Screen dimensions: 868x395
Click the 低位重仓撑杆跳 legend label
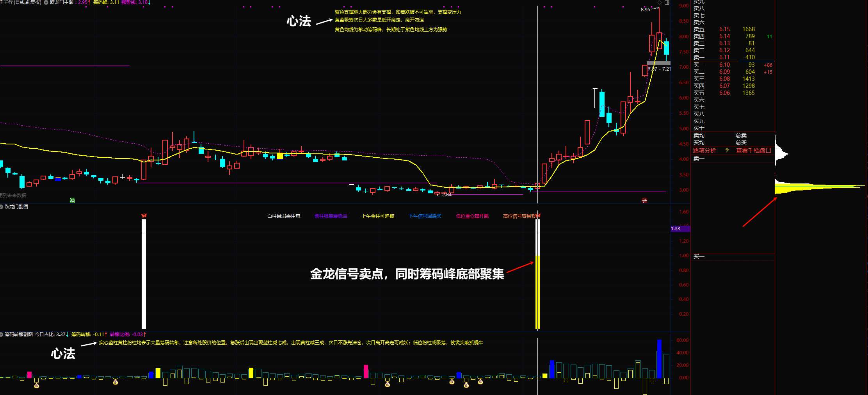click(472, 216)
